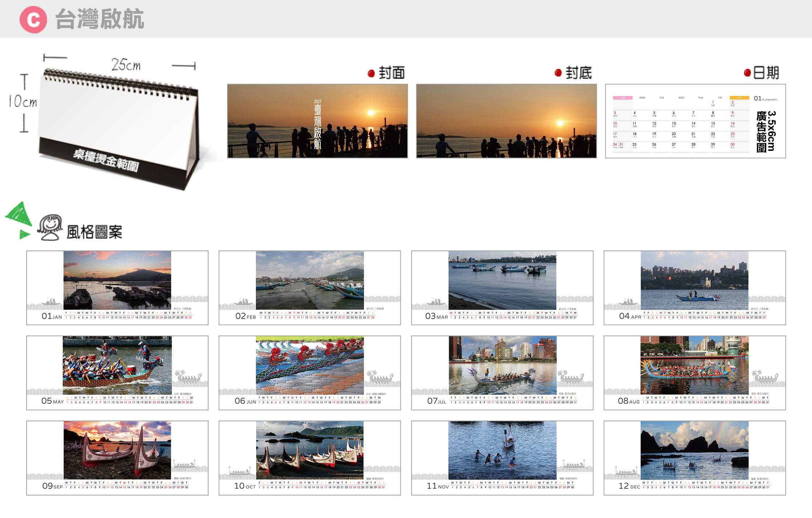Viewport: 812px width, 518px height.
Task: Open the 08 AUG colorful dragon boat page
Action: 695,373
